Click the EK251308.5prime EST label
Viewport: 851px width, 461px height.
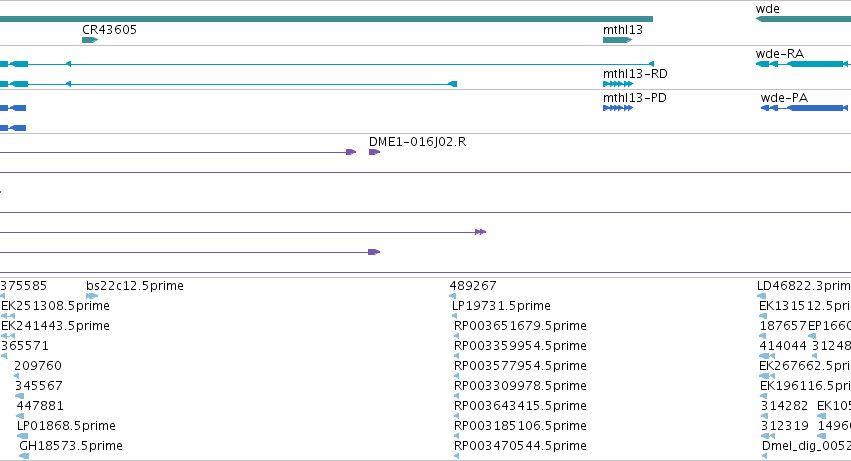click(x=55, y=306)
